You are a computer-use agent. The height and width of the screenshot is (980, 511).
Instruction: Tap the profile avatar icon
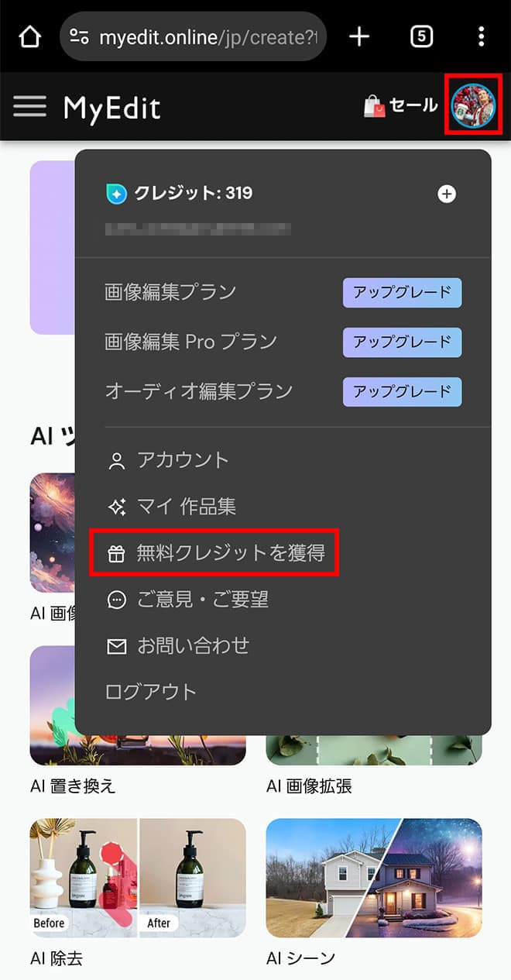[x=474, y=105]
